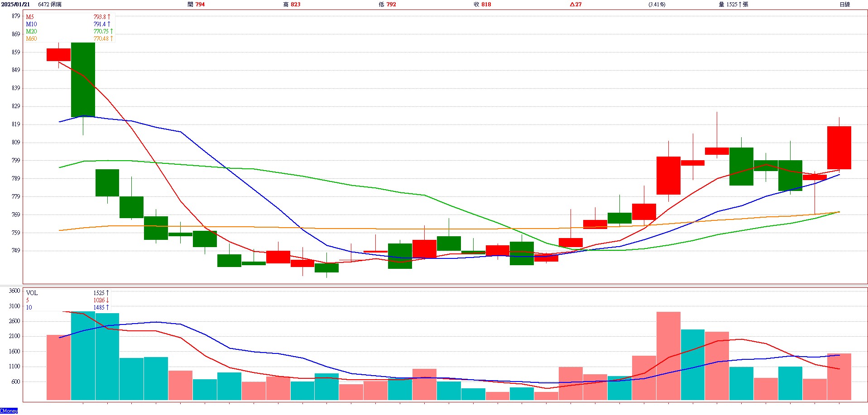This screenshot has height=415, width=868.
Task: Click the CMoney logo in bottom corner
Action: [x=9, y=411]
